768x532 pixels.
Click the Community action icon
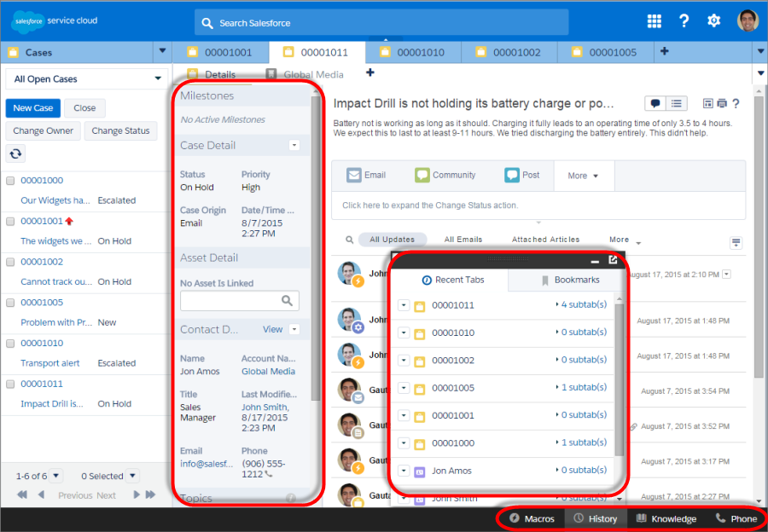pos(422,175)
